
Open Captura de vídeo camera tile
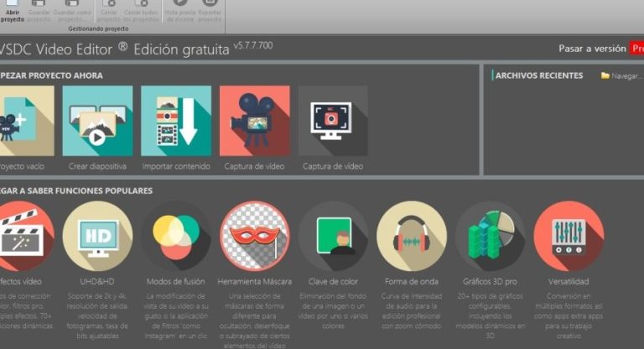pos(255,121)
